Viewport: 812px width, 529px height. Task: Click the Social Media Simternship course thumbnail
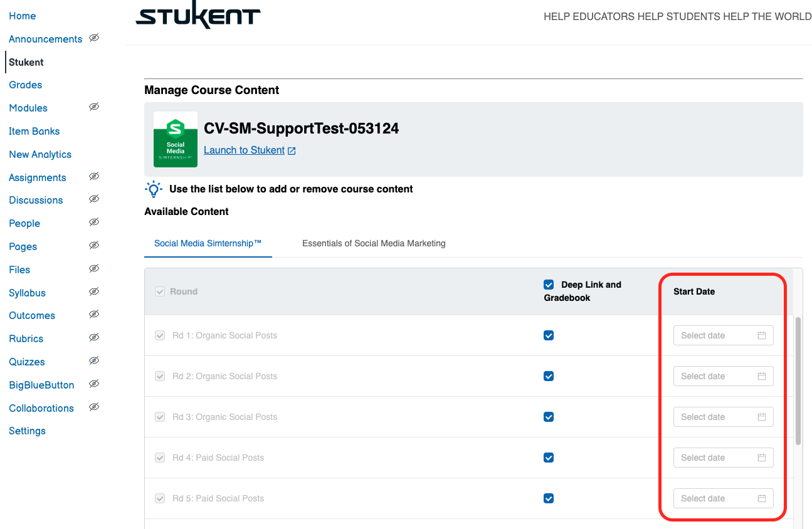[176, 140]
